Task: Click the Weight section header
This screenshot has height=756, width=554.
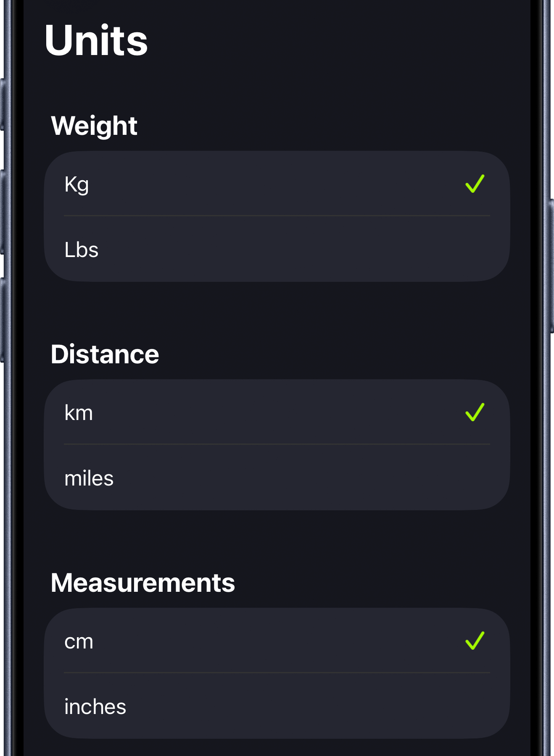Action: (94, 125)
